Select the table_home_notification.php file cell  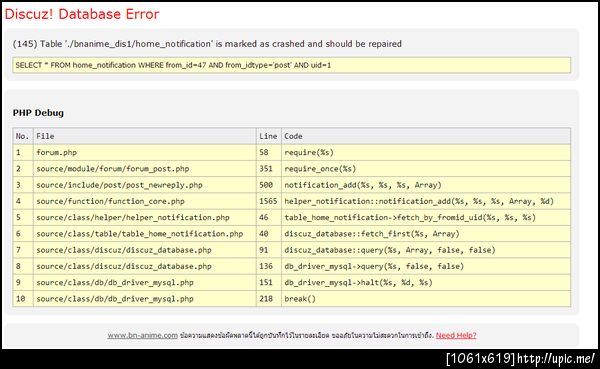pyautogui.click(x=145, y=234)
